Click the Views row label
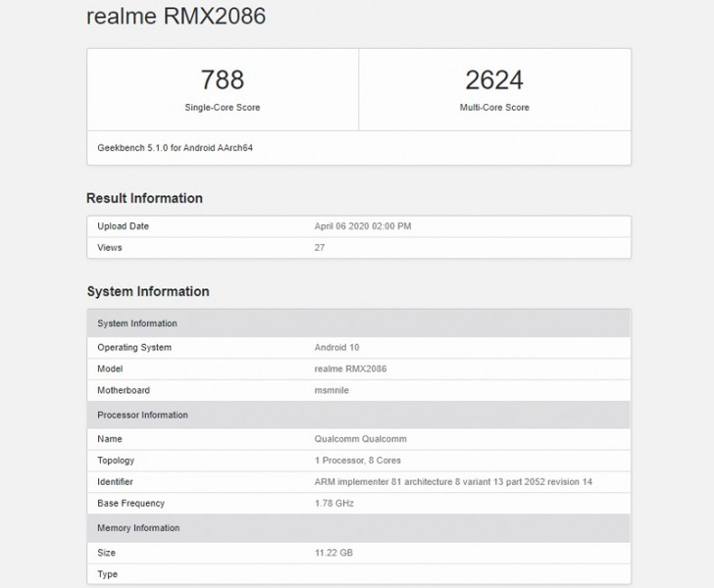The width and height of the screenshot is (714, 588). coord(109,248)
